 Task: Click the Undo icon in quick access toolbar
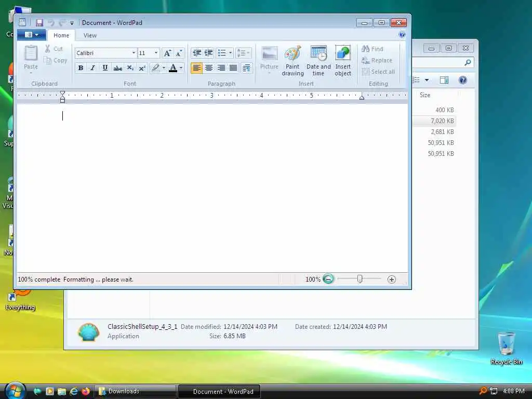51,23
